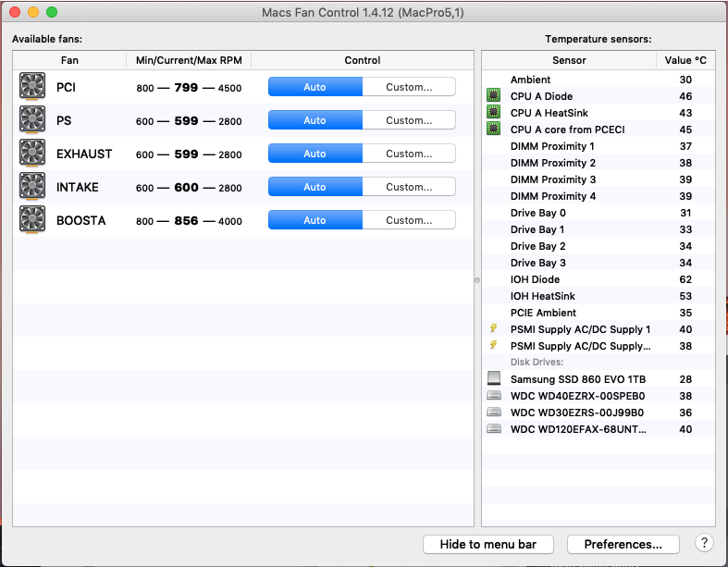This screenshot has width=728, height=567.
Task: Set PS fan to Auto
Action: coord(315,120)
